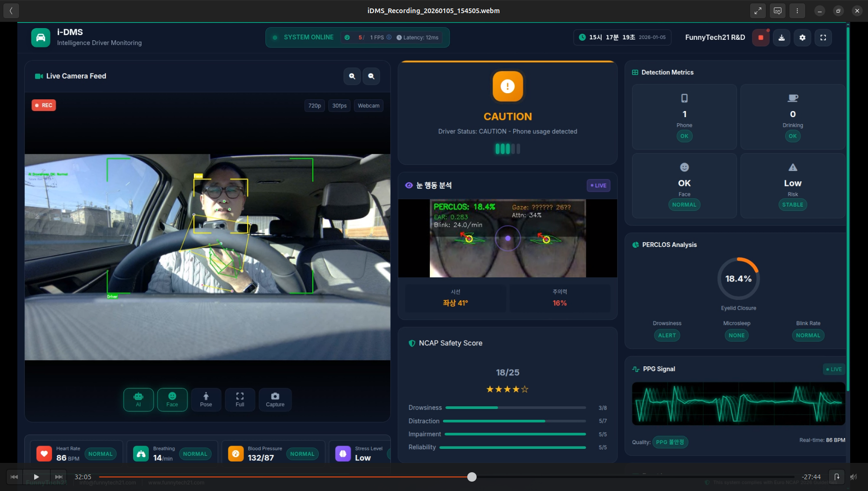
Task: Click the Full view button under feed
Action: 240,400
